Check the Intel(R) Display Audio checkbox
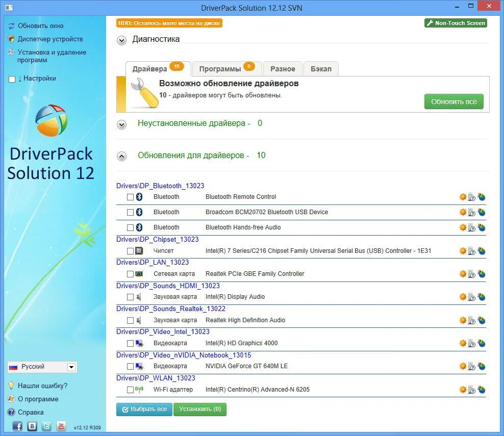Image resolution: width=504 pixels, height=436 pixels. (130, 297)
